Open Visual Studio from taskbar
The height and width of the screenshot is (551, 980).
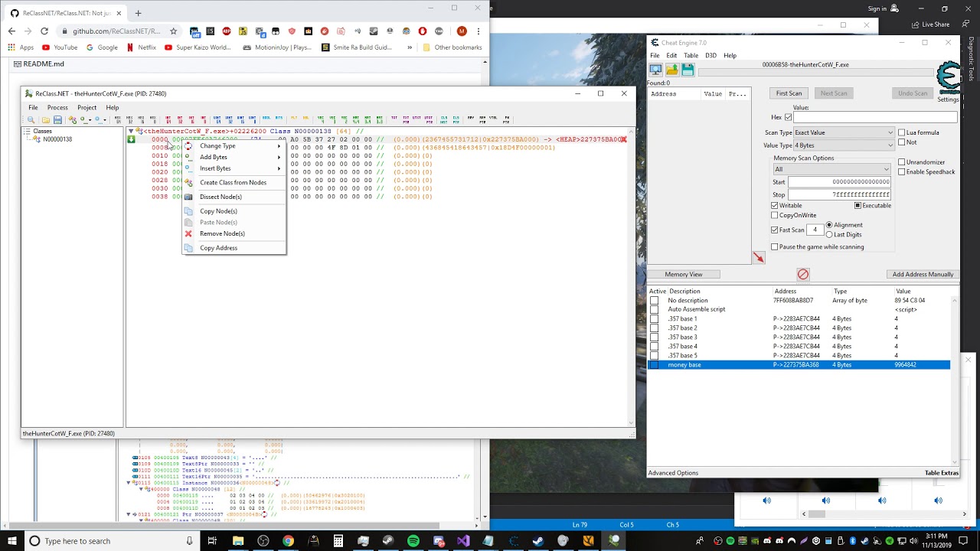click(463, 541)
